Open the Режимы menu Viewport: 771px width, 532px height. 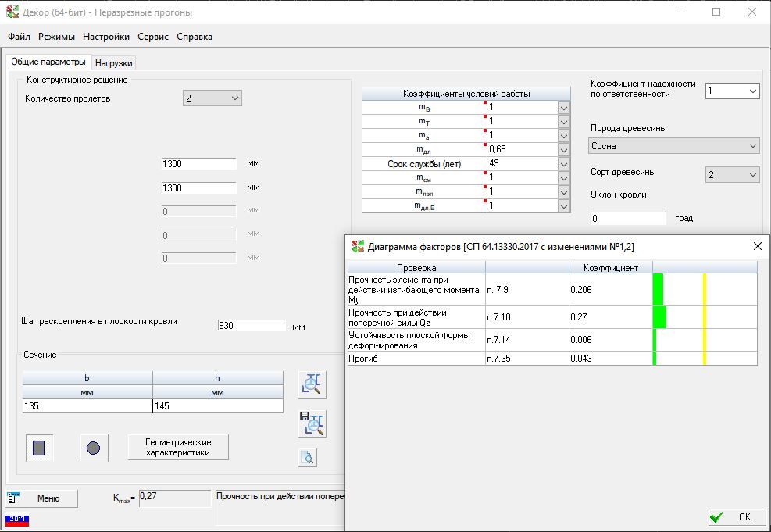pyautogui.click(x=56, y=37)
